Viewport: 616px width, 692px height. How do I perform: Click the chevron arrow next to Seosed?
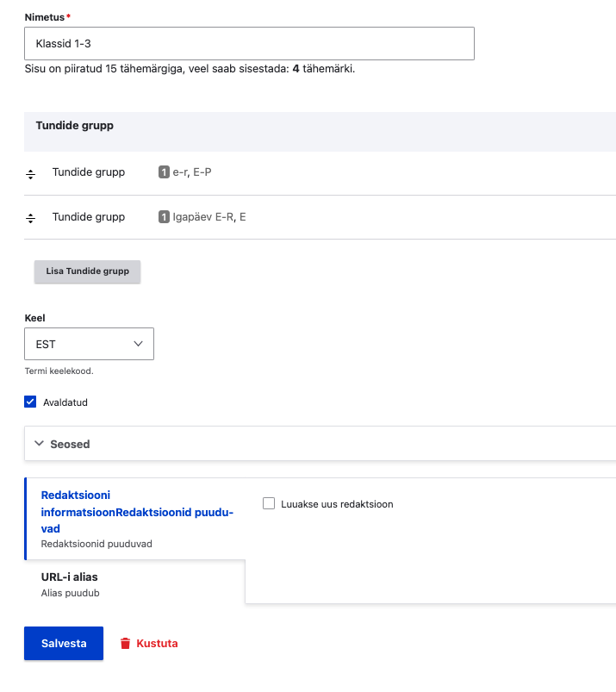[x=39, y=444]
